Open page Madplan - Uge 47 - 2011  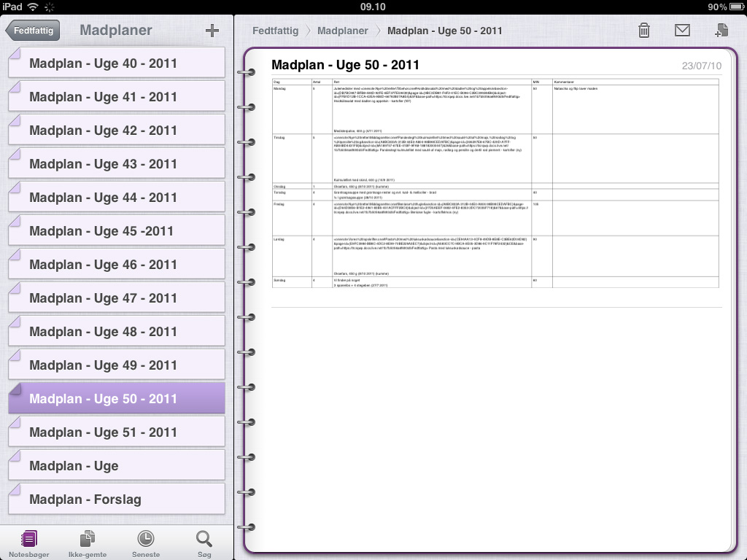click(117, 297)
